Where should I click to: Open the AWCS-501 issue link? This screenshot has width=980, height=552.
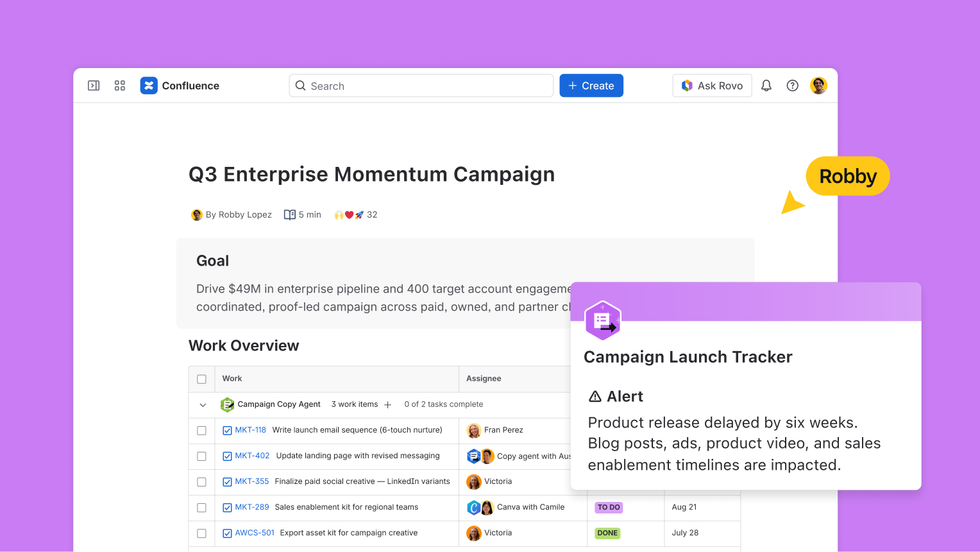255,533
